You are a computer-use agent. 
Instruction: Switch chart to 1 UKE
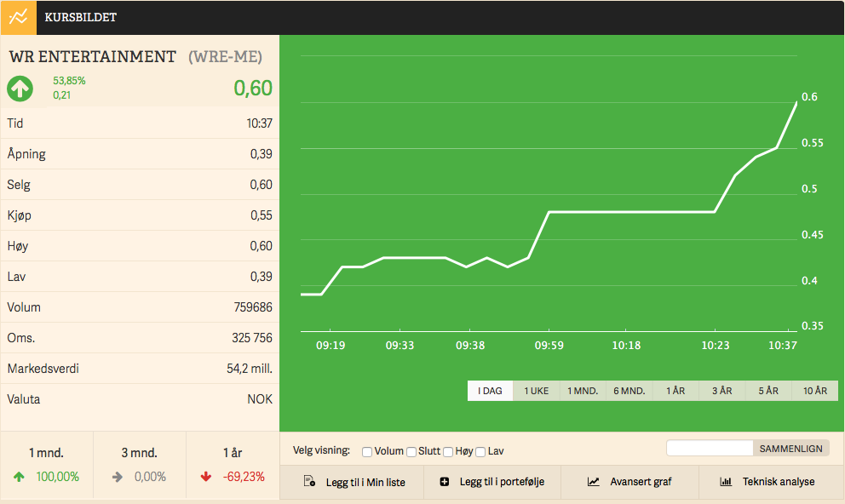(x=536, y=391)
